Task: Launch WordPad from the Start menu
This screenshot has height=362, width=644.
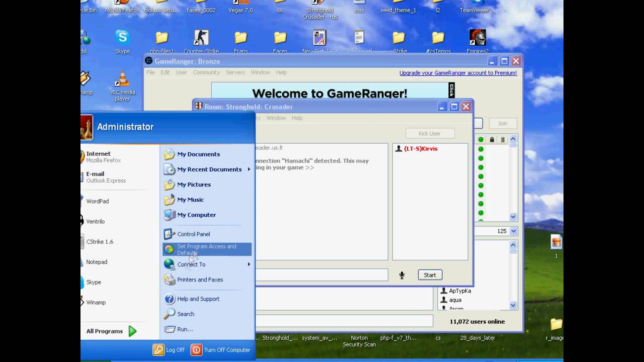Action: coord(97,201)
